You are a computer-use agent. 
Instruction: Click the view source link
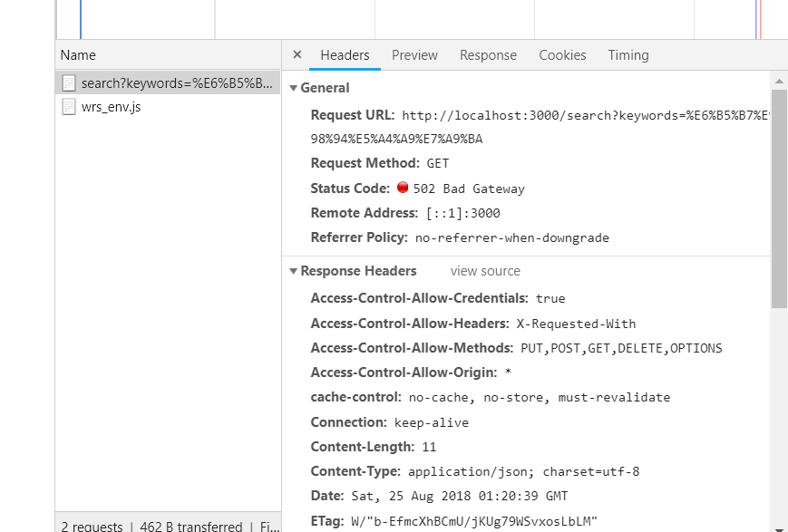(x=485, y=271)
